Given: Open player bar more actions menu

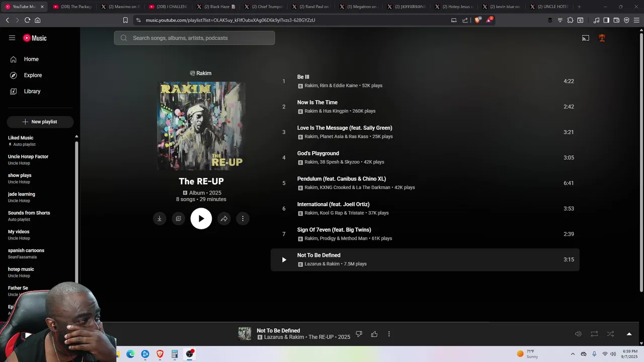Looking at the screenshot, I should [x=389, y=334].
